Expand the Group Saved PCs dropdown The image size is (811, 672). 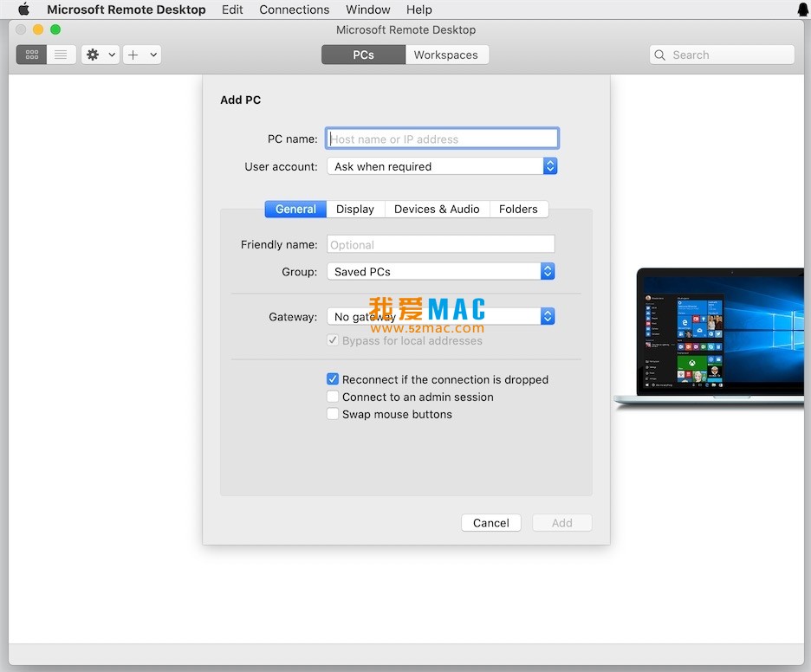(440, 272)
